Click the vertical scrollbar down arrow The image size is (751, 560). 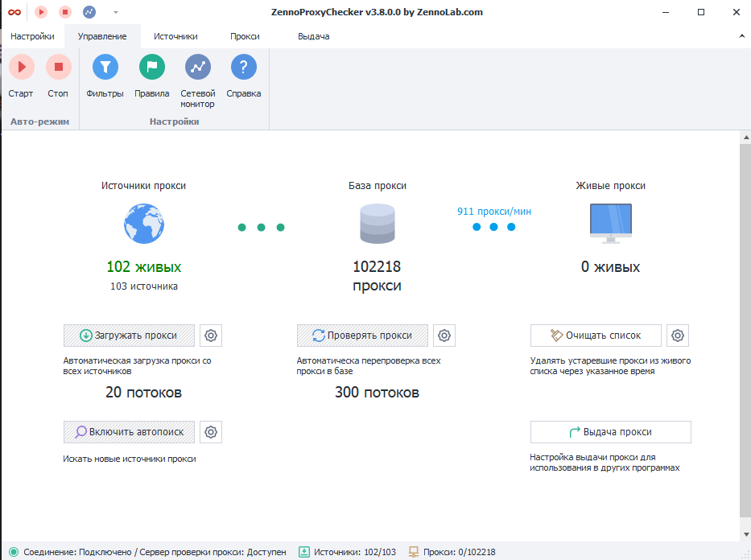pos(745,534)
